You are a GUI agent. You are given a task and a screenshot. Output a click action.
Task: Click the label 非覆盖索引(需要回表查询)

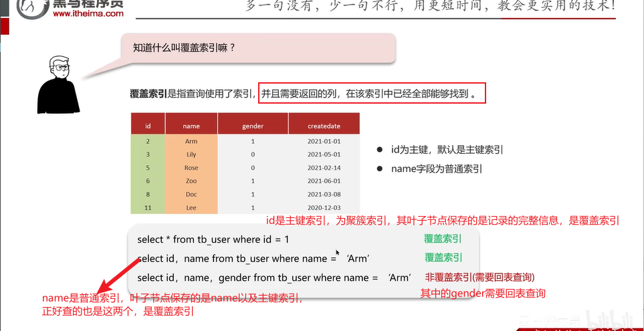point(479,278)
